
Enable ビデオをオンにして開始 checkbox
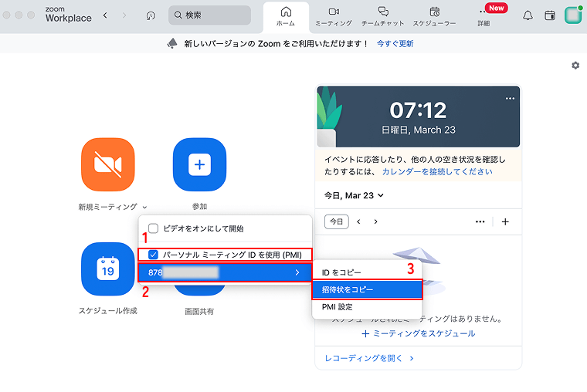153,228
